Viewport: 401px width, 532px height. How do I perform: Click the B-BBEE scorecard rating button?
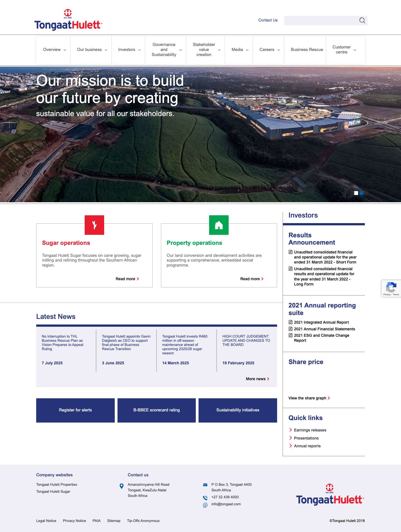point(157,410)
